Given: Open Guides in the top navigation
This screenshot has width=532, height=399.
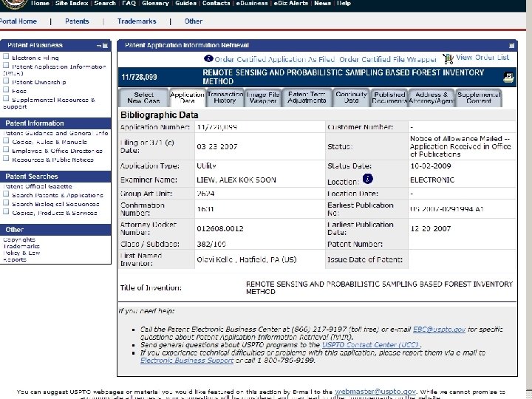Looking at the screenshot, I should coord(185,4).
